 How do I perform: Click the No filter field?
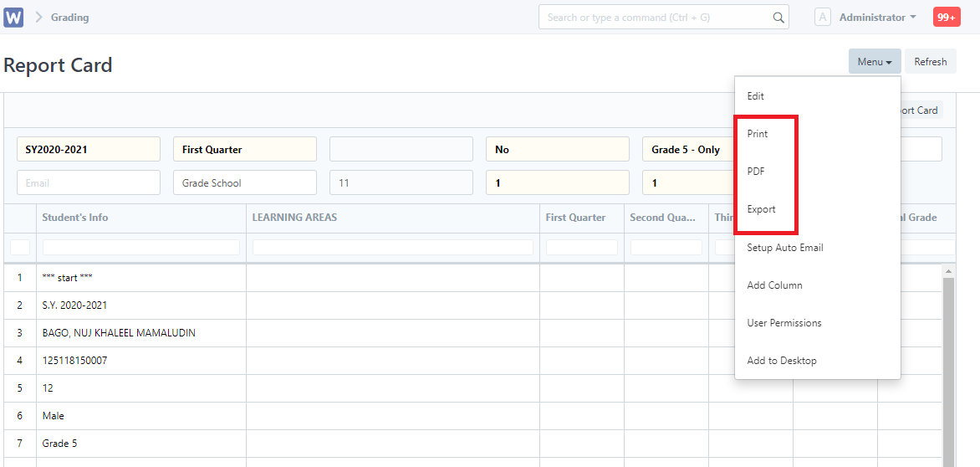[x=558, y=150]
